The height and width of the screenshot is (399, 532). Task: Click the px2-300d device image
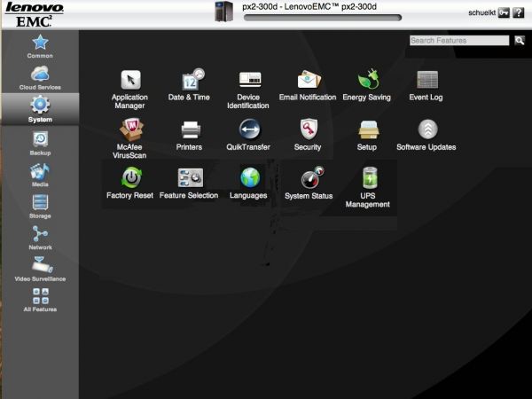tap(224, 12)
